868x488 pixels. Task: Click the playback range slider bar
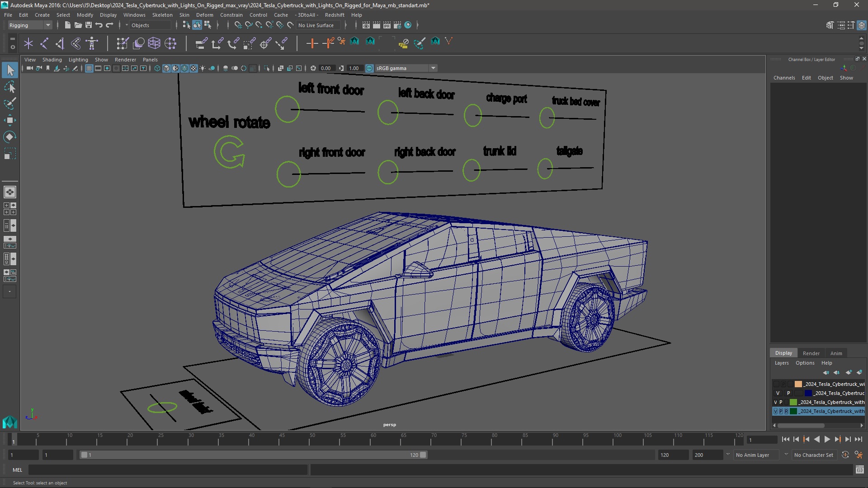click(253, 455)
